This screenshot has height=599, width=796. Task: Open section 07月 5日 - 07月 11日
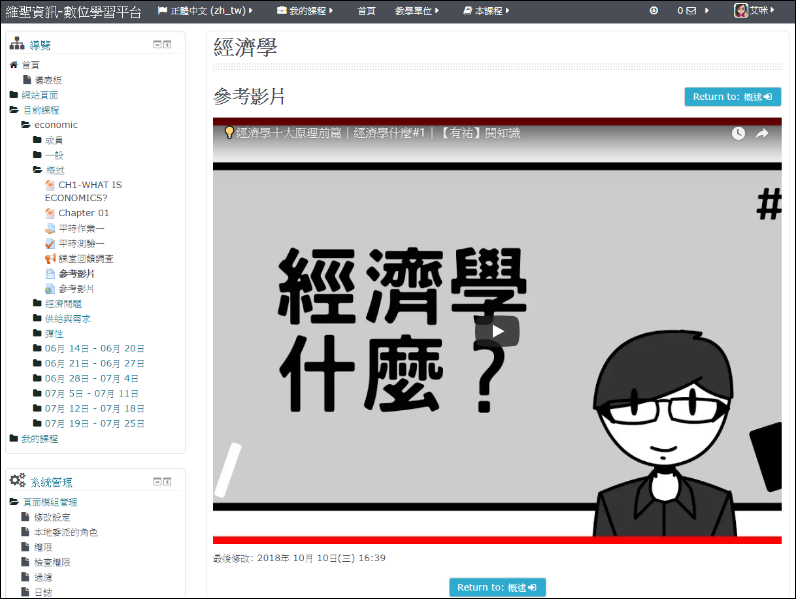(91, 393)
